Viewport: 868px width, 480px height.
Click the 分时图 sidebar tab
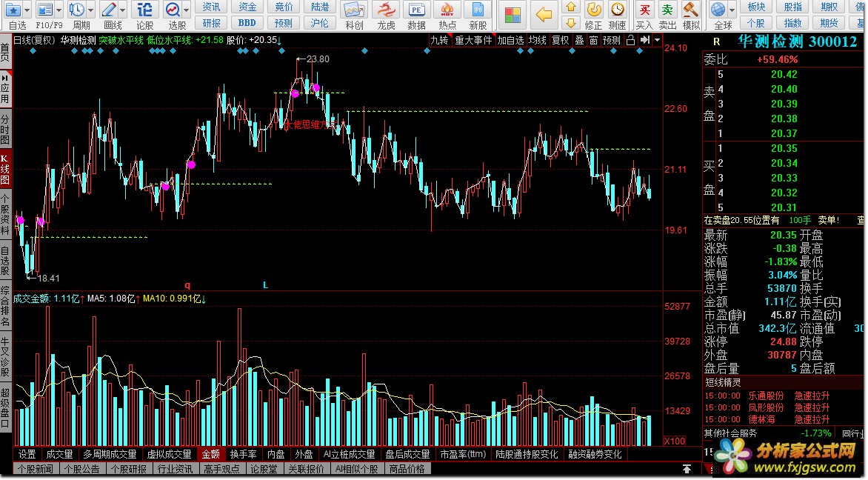pyautogui.click(x=4, y=129)
